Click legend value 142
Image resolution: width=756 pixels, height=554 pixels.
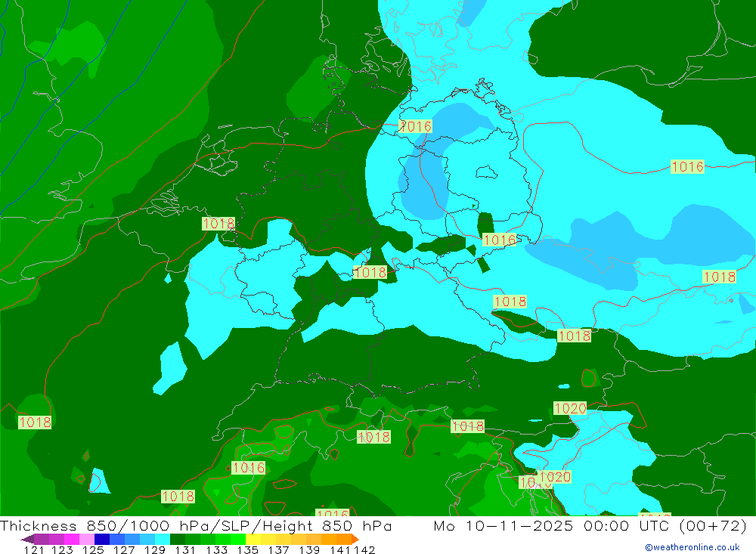(x=364, y=549)
